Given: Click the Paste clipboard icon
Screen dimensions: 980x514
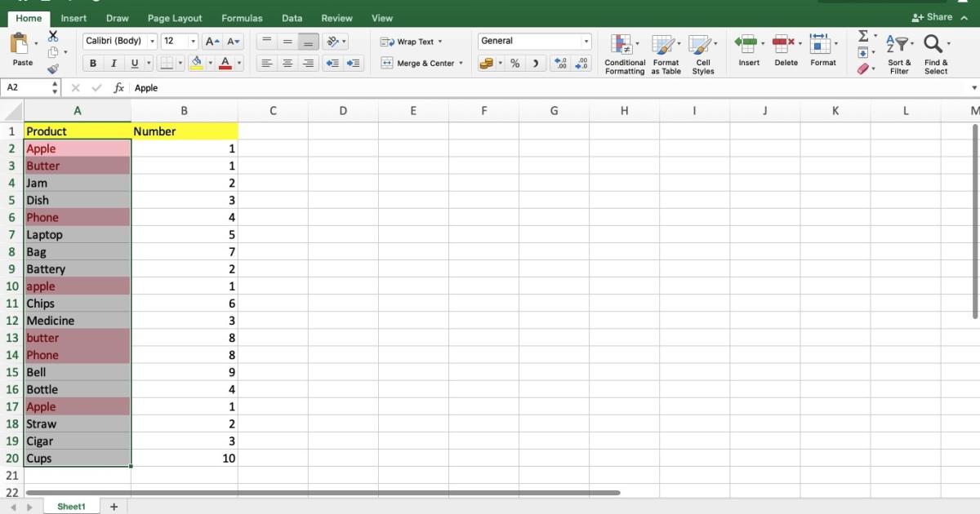Looking at the screenshot, I should pyautogui.click(x=20, y=44).
